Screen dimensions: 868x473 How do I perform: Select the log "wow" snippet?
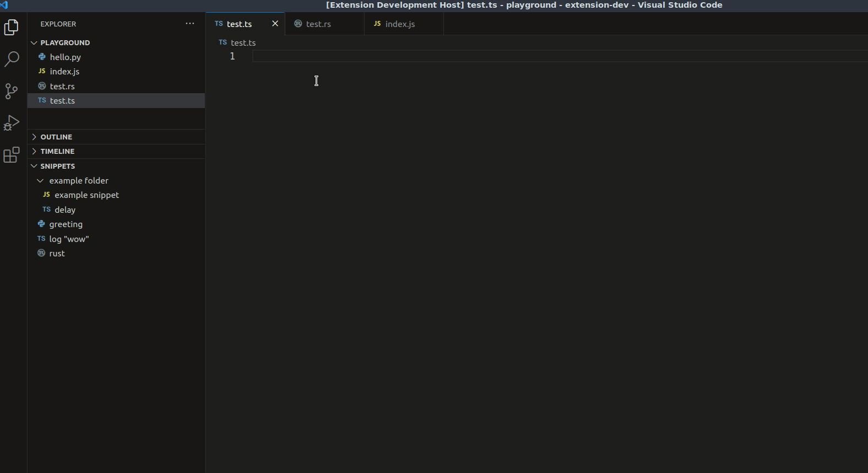point(69,239)
